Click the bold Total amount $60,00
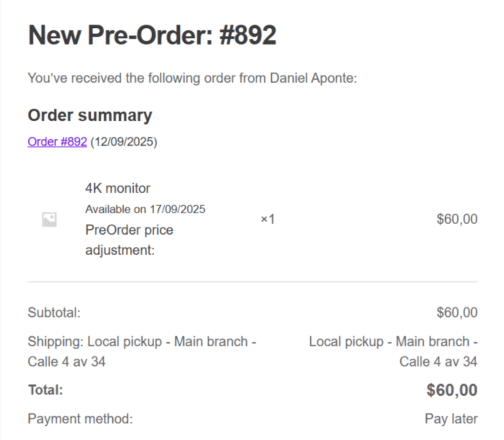The height and width of the screenshot is (440, 504). (x=451, y=390)
